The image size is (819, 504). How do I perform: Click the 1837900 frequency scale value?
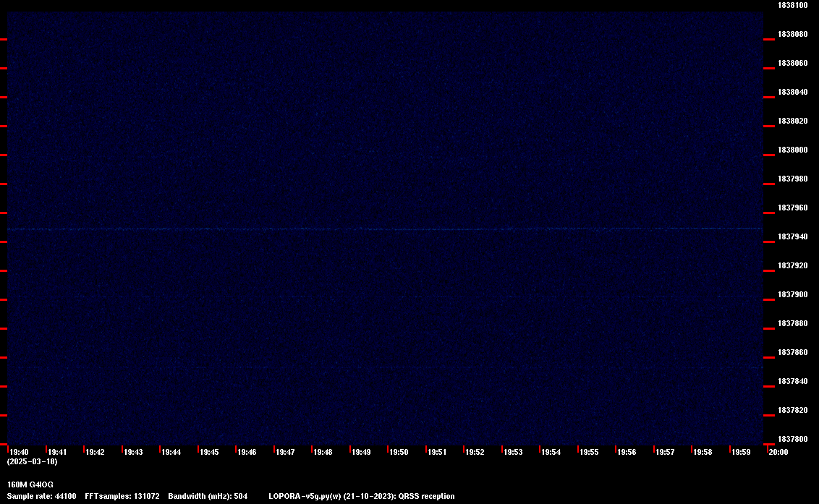(x=792, y=294)
